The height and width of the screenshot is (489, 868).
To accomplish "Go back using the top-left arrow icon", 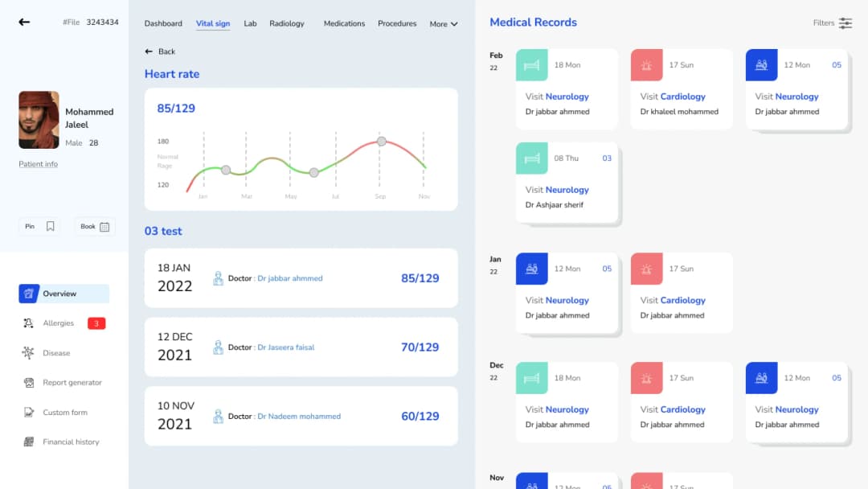I will (24, 23).
